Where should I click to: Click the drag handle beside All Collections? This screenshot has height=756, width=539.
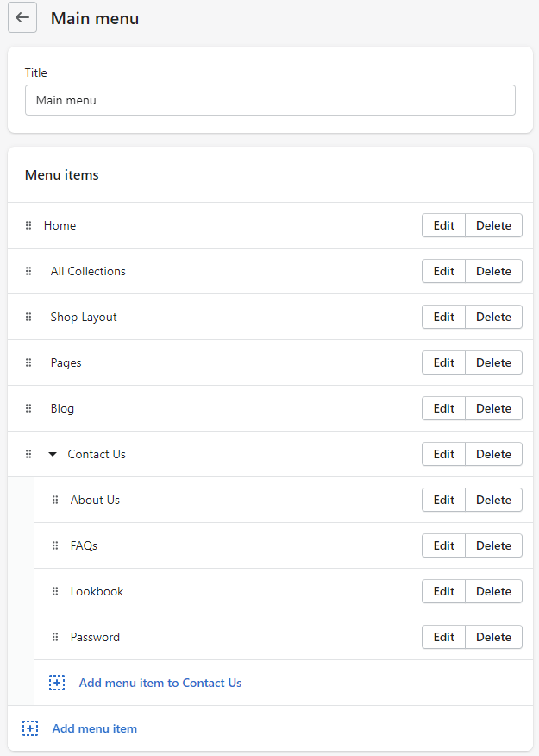28,271
